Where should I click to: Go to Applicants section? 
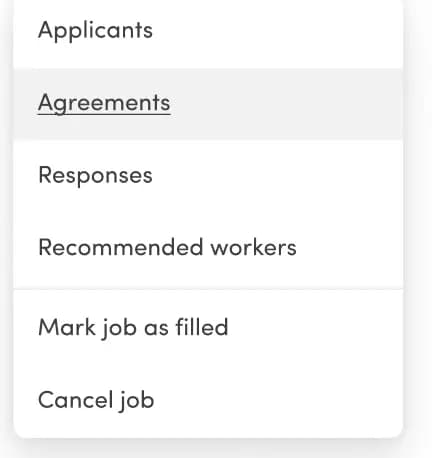tap(208, 32)
